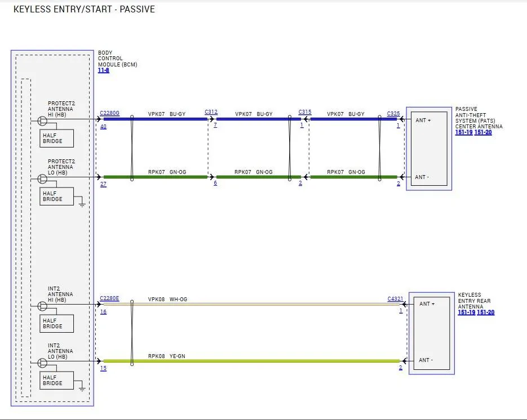Select the INT2 ANTENNA LO transistor symbol
The height and width of the screenshot is (420, 527).
[x=42, y=363]
